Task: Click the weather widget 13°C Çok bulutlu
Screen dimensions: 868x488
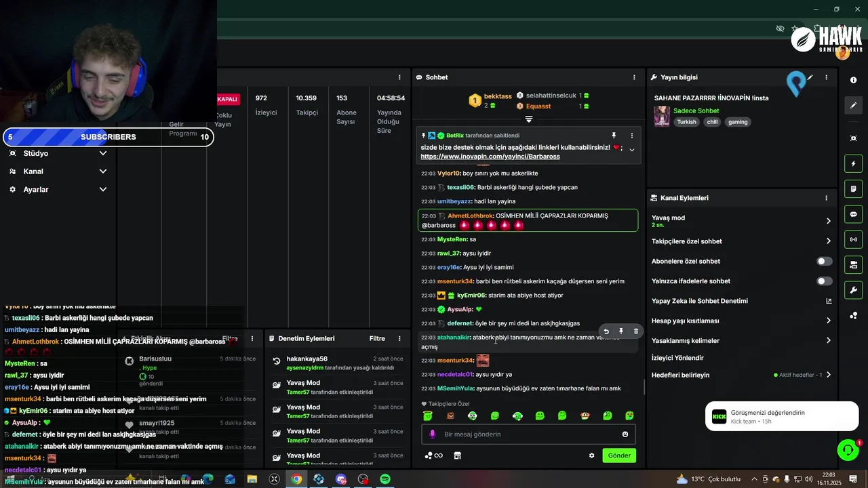Action: (x=708, y=479)
